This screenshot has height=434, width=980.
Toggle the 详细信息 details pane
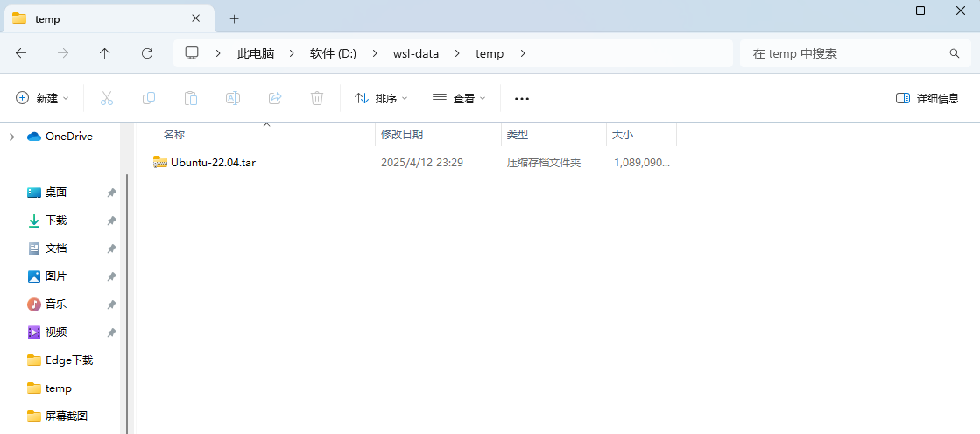(927, 99)
